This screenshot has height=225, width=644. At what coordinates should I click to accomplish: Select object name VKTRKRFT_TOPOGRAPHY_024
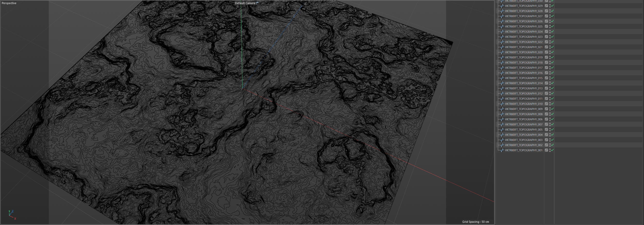click(x=523, y=32)
